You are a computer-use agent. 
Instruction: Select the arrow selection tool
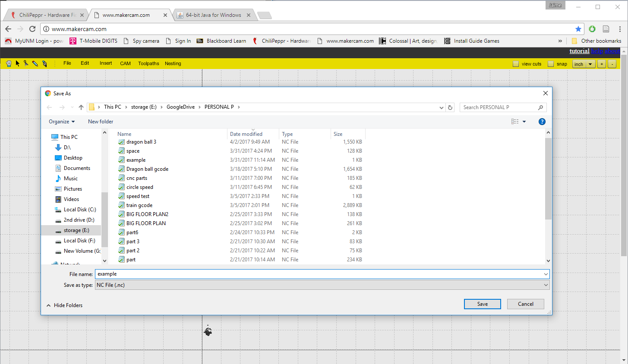[18, 63]
